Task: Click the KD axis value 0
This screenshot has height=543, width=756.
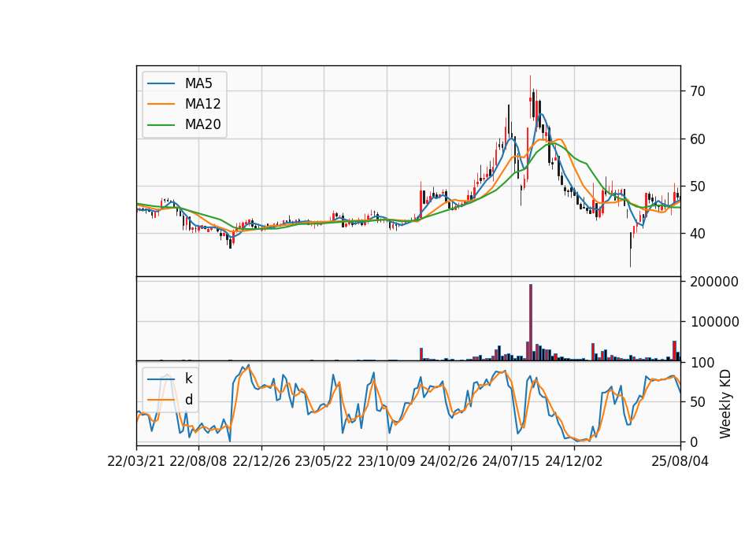Action: 694,441
